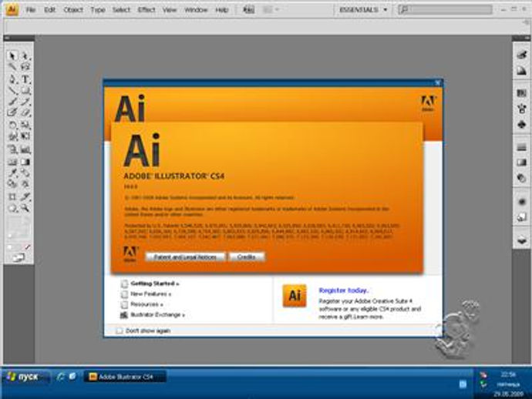The width and height of the screenshot is (532, 399).
Task: Select the Artboard tool
Action: pos(12,196)
